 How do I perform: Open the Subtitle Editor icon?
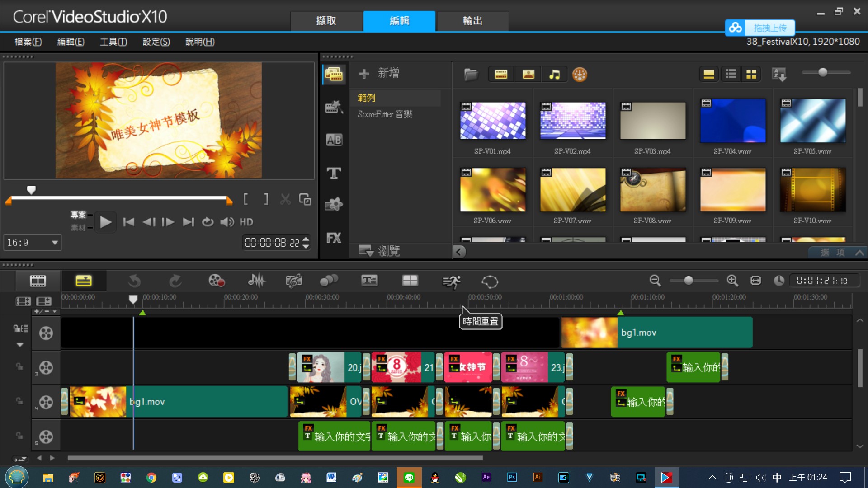(369, 281)
